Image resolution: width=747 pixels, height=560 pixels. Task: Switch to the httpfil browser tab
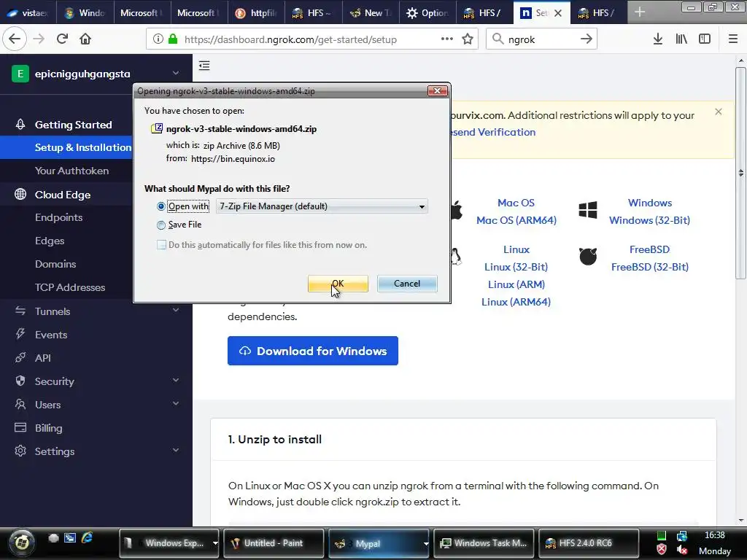click(256, 13)
